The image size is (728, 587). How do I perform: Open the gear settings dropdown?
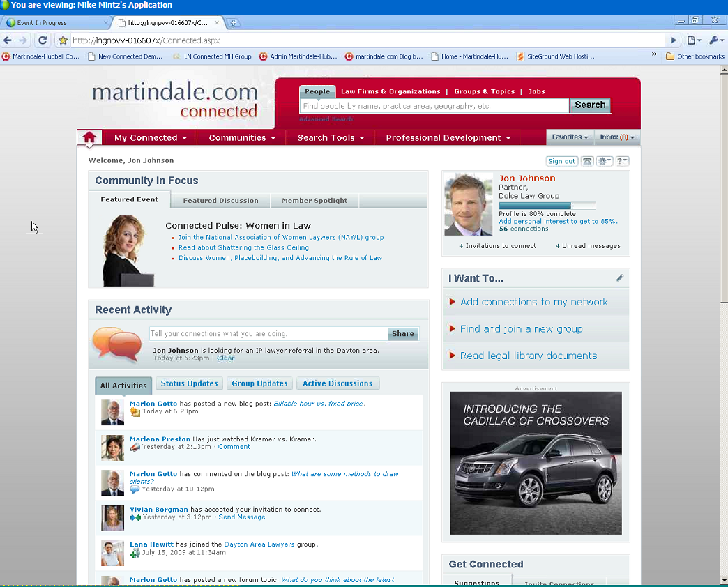point(605,161)
